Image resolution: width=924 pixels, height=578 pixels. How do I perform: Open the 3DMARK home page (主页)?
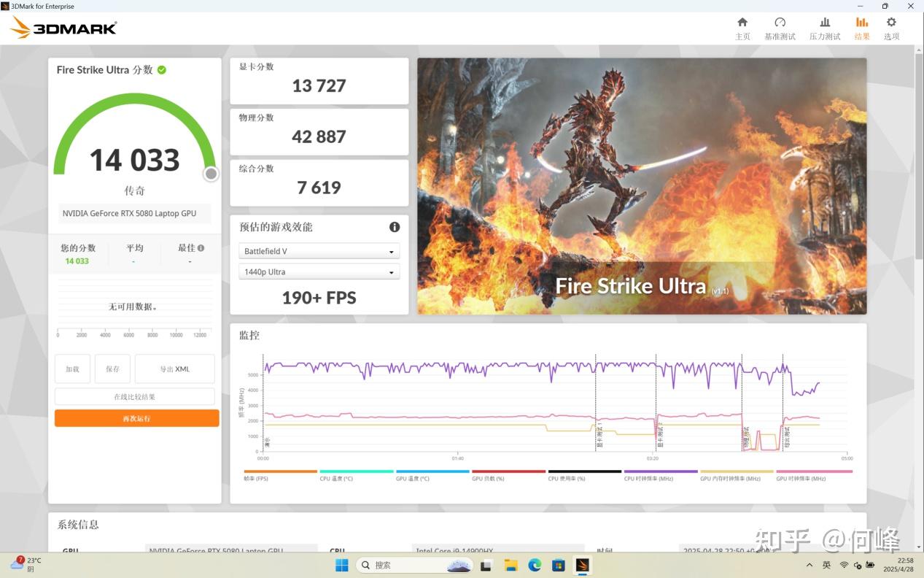coord(742,28)
